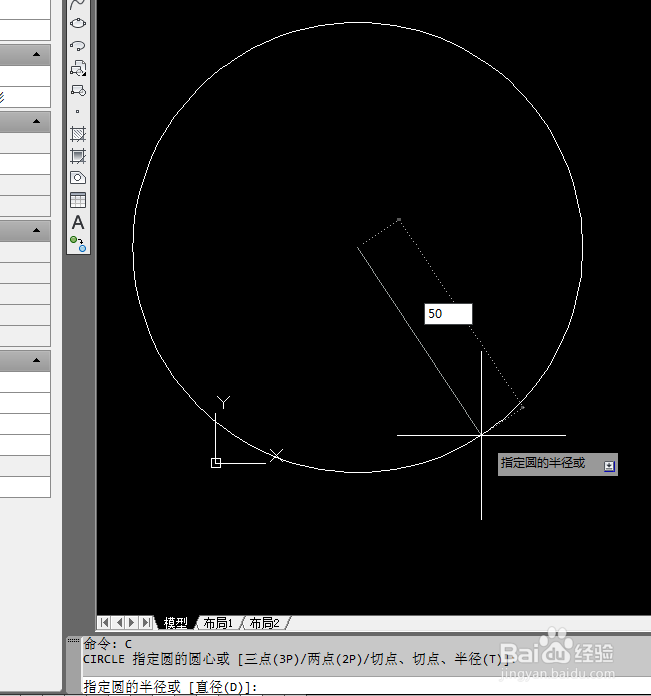This screenshot has width=651, height=696.
Task: Click the command window grip handle
Action: click(73, 640)
